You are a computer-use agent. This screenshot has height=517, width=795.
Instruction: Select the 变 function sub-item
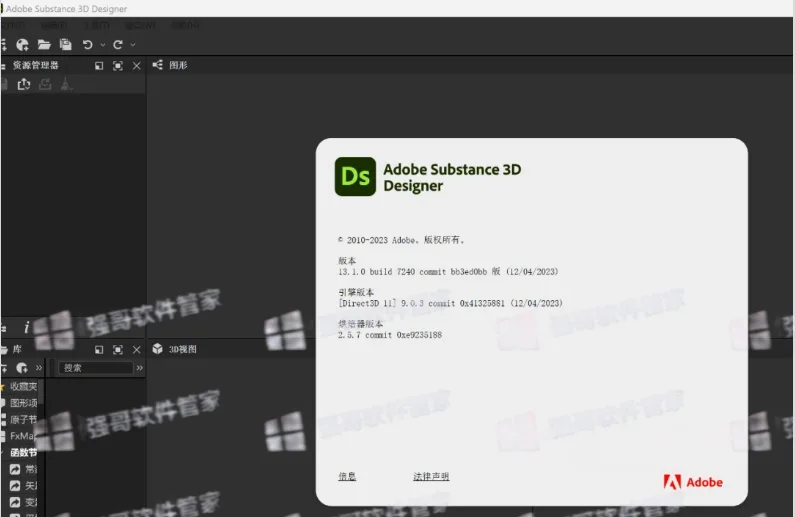coord(31,502)
